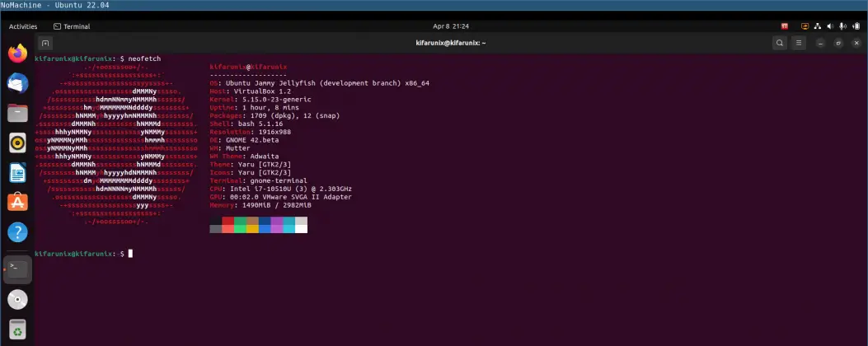Image resolution: width=868 pixels, height=346 pixels.
Task: Click the OS line Ubuntu Jammy Jellyfish
Action: click(319, 83)
